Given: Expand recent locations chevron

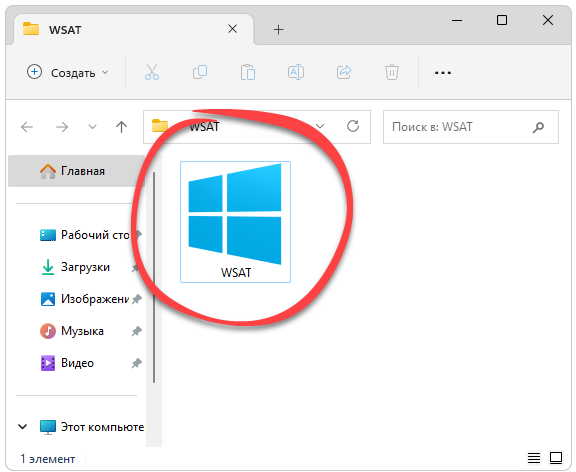Looking at the screenshot, I should coord(92,127).
